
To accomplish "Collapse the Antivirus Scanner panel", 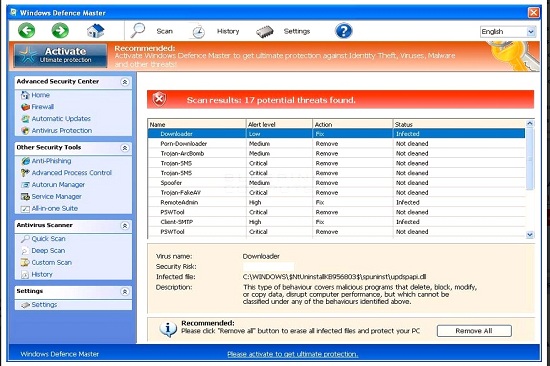I will [x=125, y=226].
